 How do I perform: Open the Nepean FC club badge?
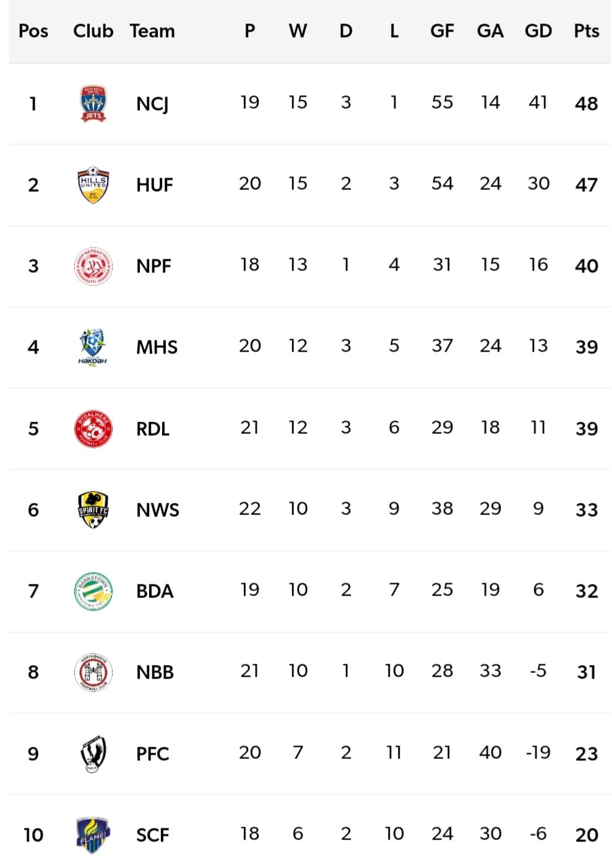click(x=93, y=266)
